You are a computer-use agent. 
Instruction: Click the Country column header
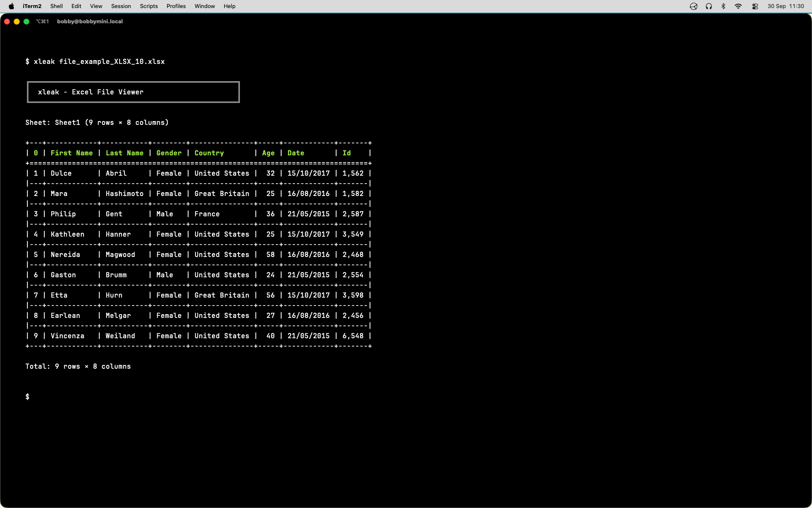tap(209, 153)
